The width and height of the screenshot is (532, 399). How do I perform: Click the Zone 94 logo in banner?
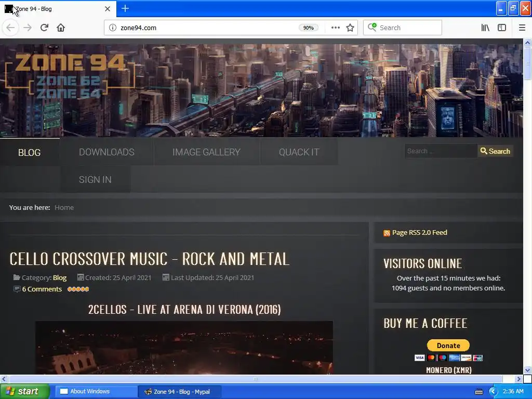pos(70,76)
